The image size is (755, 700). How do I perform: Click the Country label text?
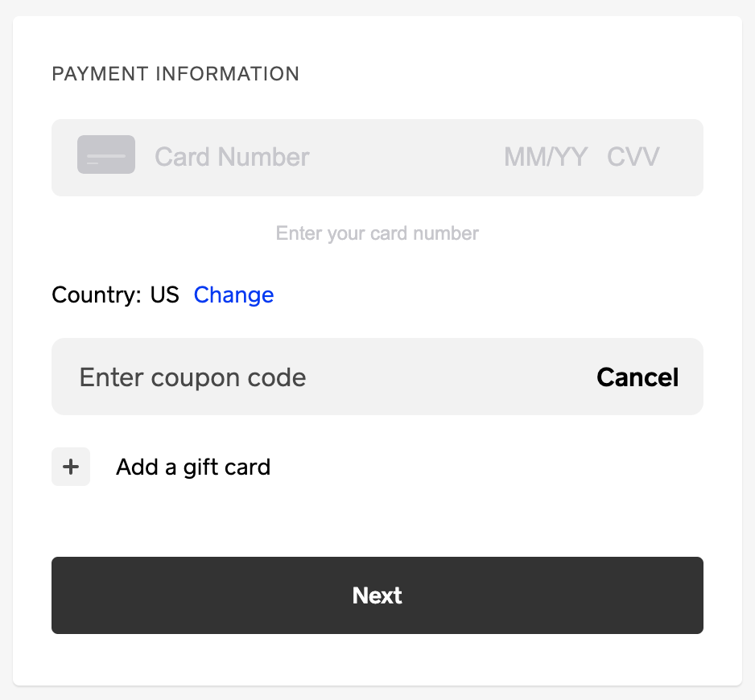[x=97, y=295]
